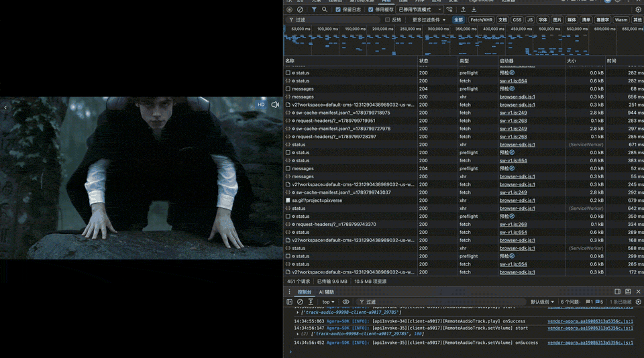
Task: Click drawer icon left of close button
Action: 628,292
